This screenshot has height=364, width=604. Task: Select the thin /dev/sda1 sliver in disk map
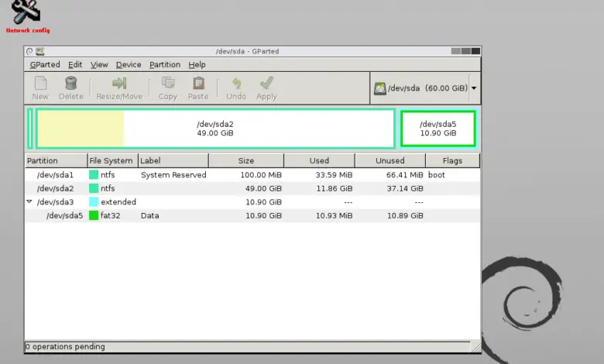pyautogui.click(x=29, y=129)
